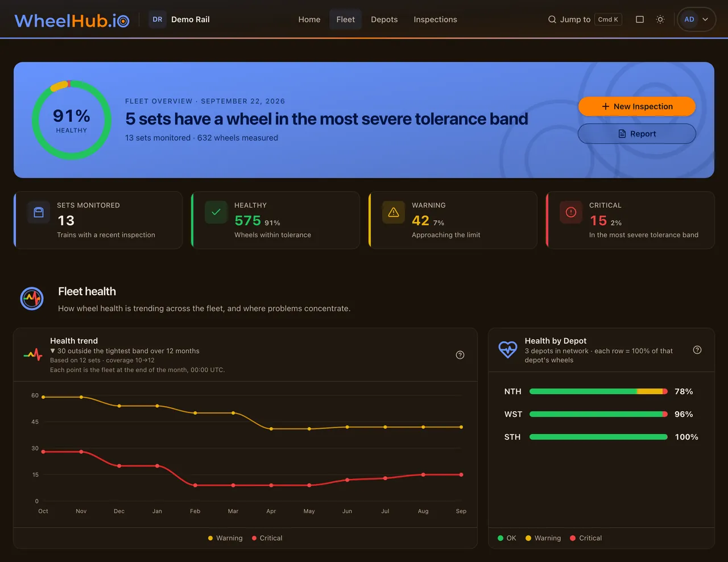This screenshot has height=562, width=728.
Task: Click the critical data point for Sep
Action: (461, 474)
